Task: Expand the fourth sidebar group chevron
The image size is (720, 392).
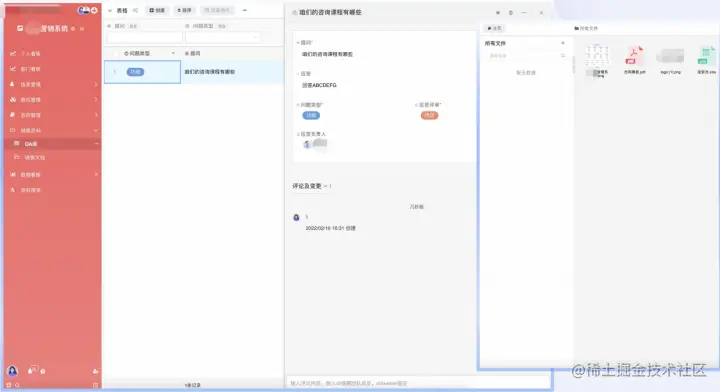Action: point(96,100)
